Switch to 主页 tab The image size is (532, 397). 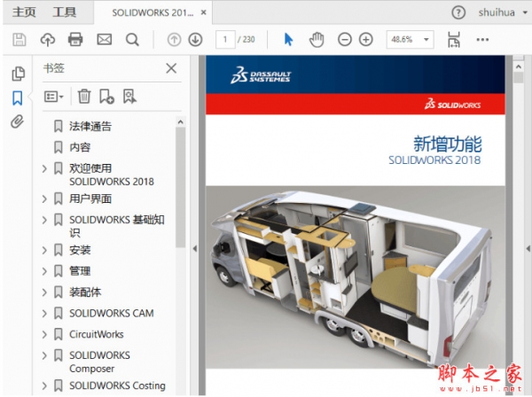click(24, 12)
